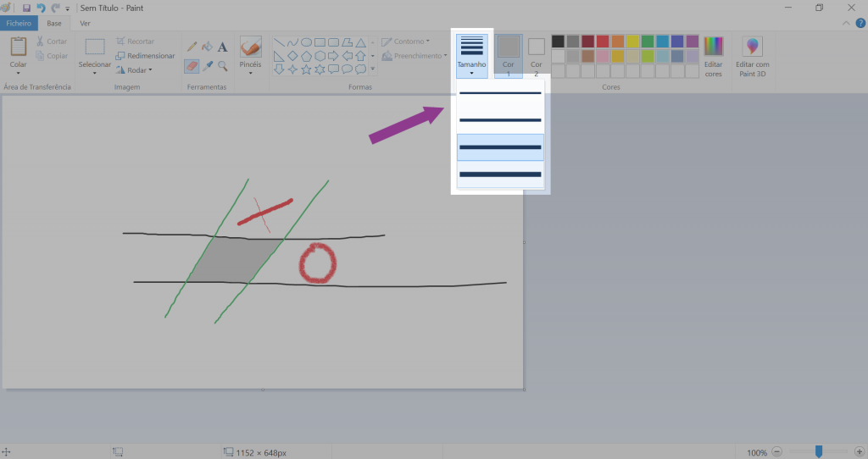Select the Magnifier tool
868x459 pixels.
click(223, 66)
